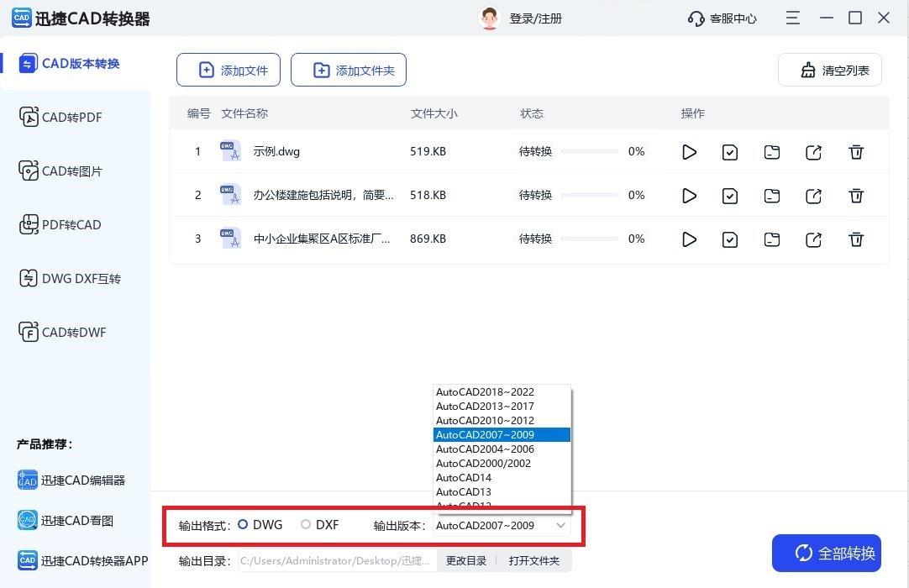Click the checklist icon in row 3

729,239
